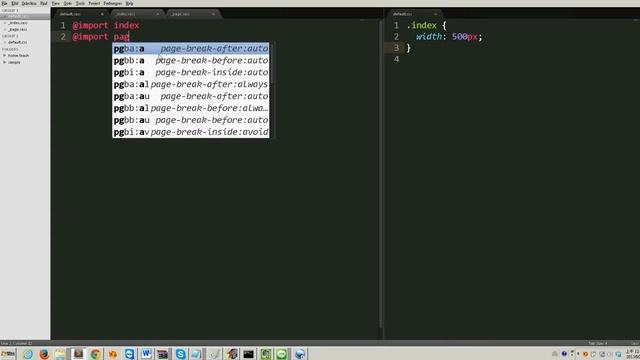Open the Goto menu
This screenshot has width=640, height=360.
68,3
